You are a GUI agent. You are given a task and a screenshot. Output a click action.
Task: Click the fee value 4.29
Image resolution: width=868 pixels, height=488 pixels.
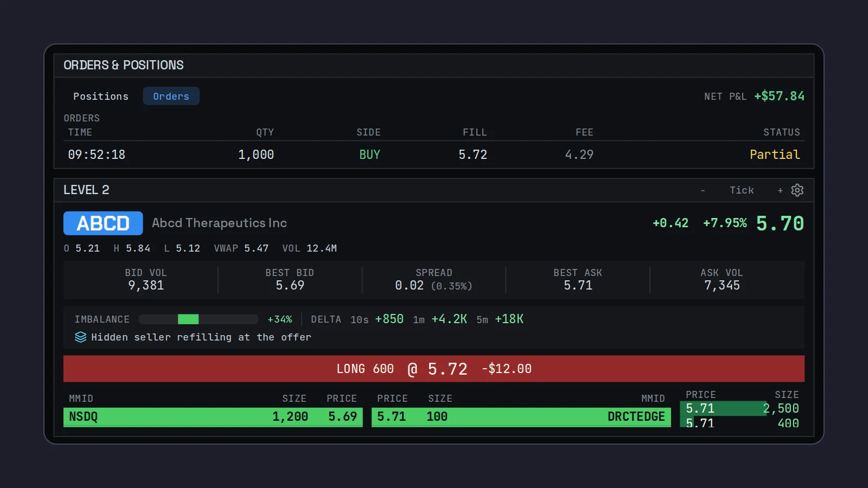[x=579, y=155]
